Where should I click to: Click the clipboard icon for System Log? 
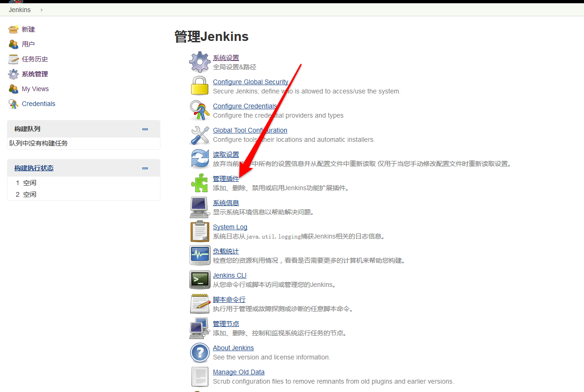point(200,231)
